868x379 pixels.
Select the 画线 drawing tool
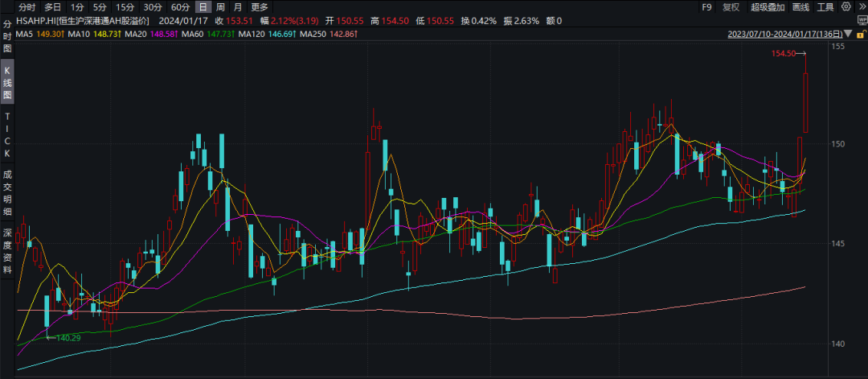coord(800,7)
